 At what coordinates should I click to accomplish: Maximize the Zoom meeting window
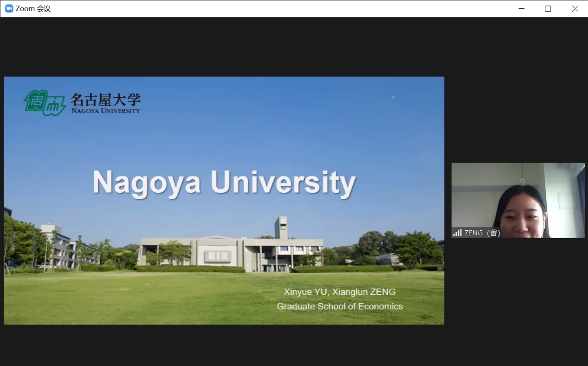pos(548,9)
